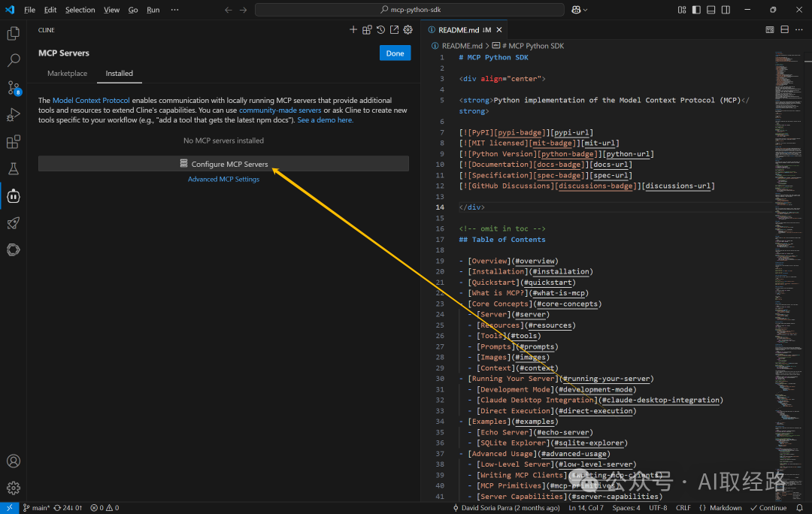Open Source Control view with badge
Image resolution: width=812 pixels, height=514 pixels.
14,88
